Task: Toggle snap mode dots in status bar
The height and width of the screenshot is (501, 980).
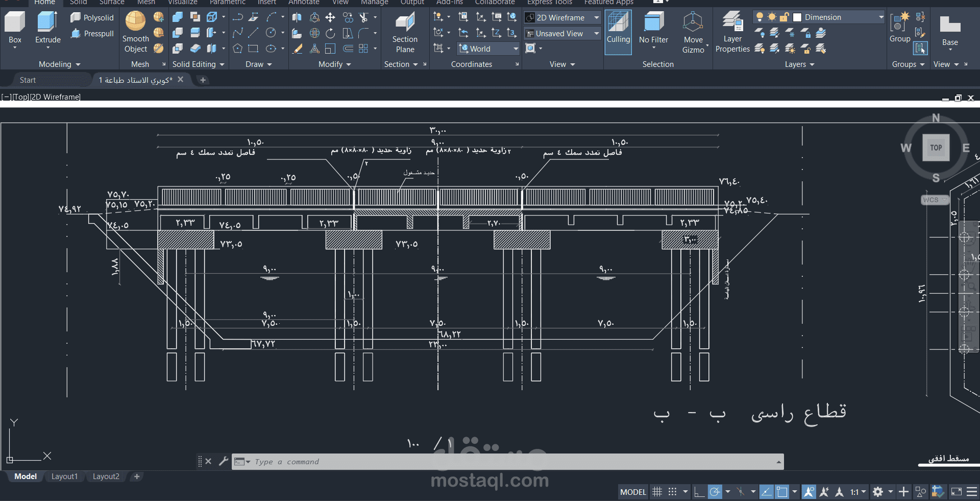Action: pos(673,492)
